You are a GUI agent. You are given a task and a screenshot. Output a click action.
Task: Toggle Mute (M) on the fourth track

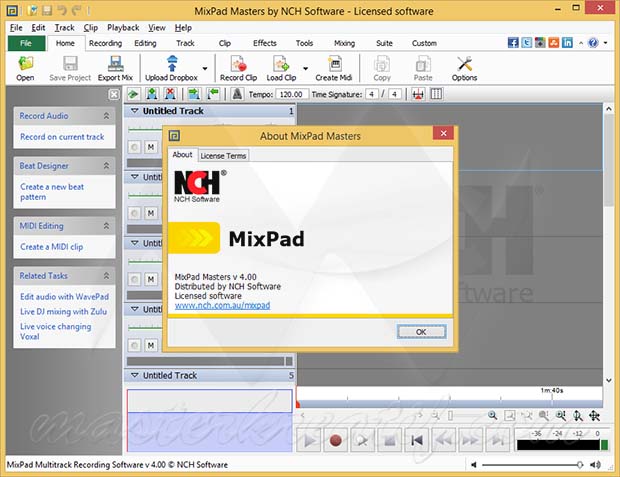pyautogui.click(x=151, y=345)
